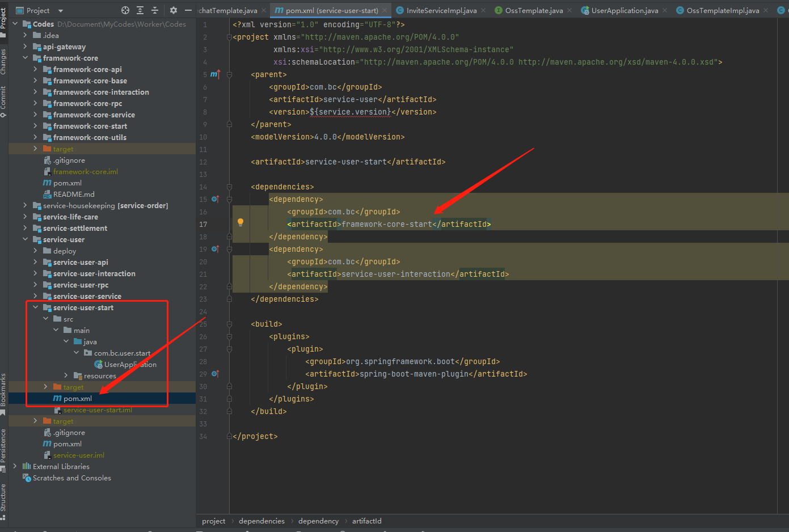Collapse the com.bc.user.start package
789x532 pixels.
tap(77, 353)
